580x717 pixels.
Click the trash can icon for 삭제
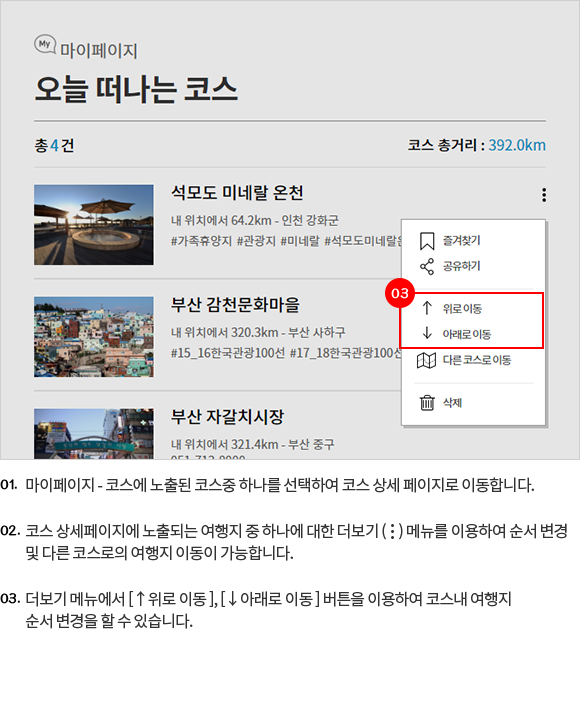pyautogui.click(x=427, y=403)
